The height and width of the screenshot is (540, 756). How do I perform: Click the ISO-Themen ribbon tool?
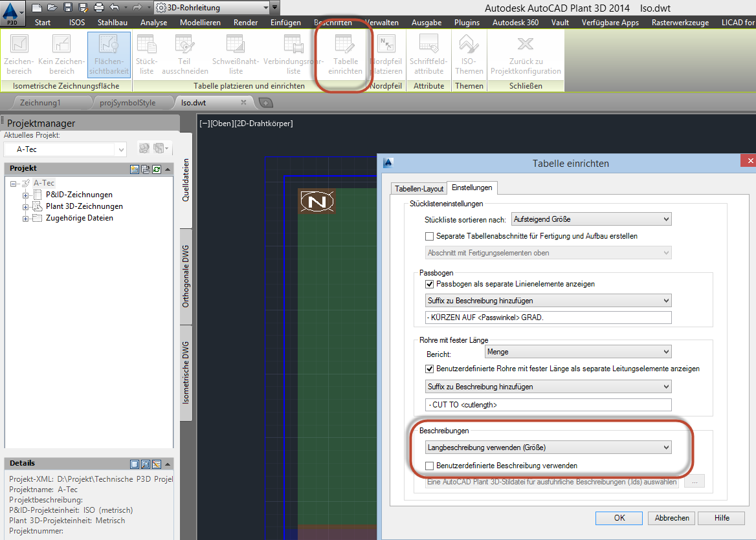click(469, 55)
